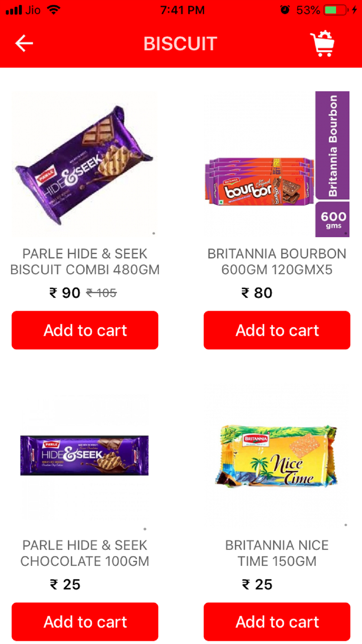This screenshot has width=362, height=644.
Task: Tap the battery status icon
Action: pyautogui.click(x=336, y=10)
